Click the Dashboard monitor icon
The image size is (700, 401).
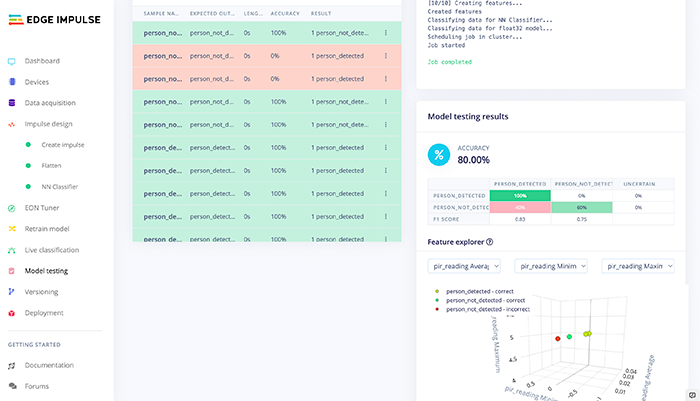tap(11, 61)
